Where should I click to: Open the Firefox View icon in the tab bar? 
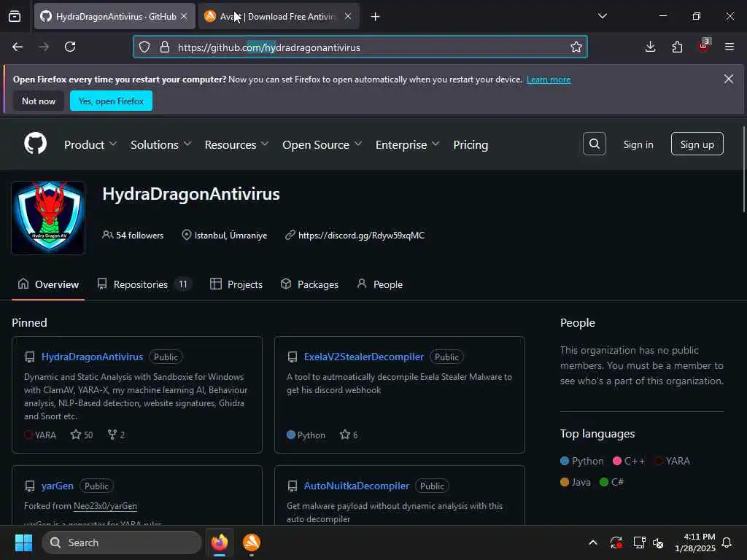click(15, 17)
